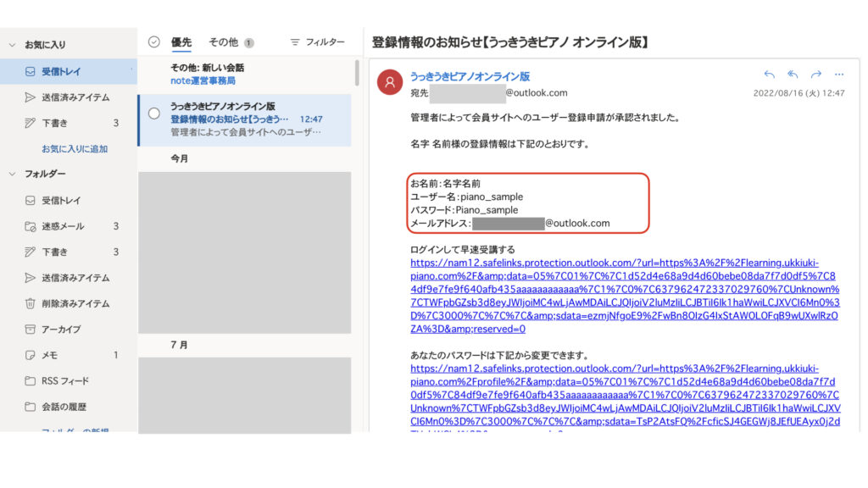This screenshot has width=868, height=488.
Task: Click the お気に入りに追加 link
Action: pos(75,148)
